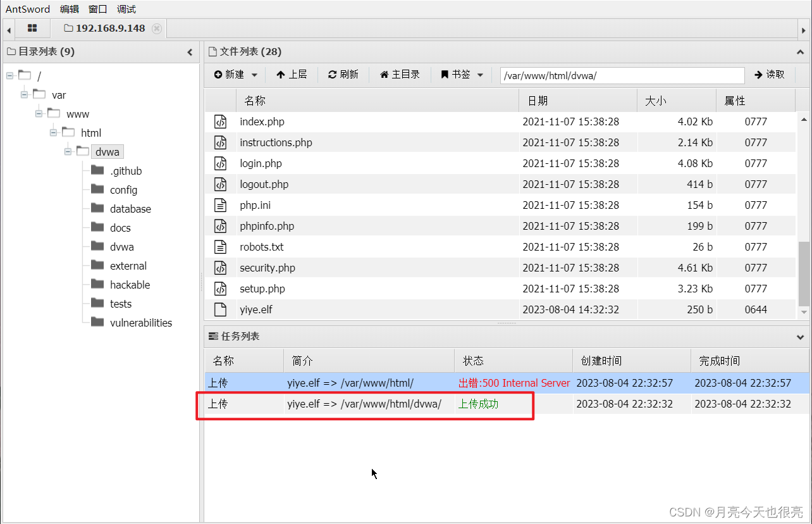The image size is (812, 524).
Task: Click the security.php file icon
Action: pyautogui.click(x=220, y=268)
